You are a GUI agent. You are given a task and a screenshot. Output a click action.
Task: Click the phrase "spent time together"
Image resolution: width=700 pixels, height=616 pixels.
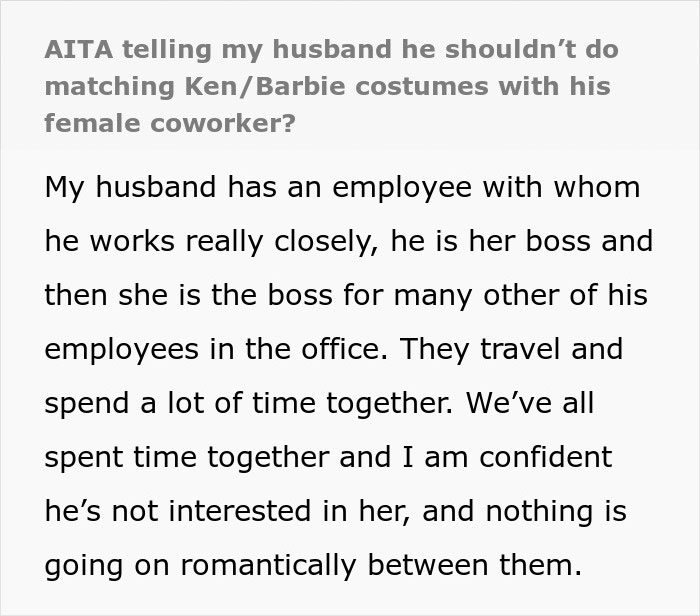[x=186, y=458]
